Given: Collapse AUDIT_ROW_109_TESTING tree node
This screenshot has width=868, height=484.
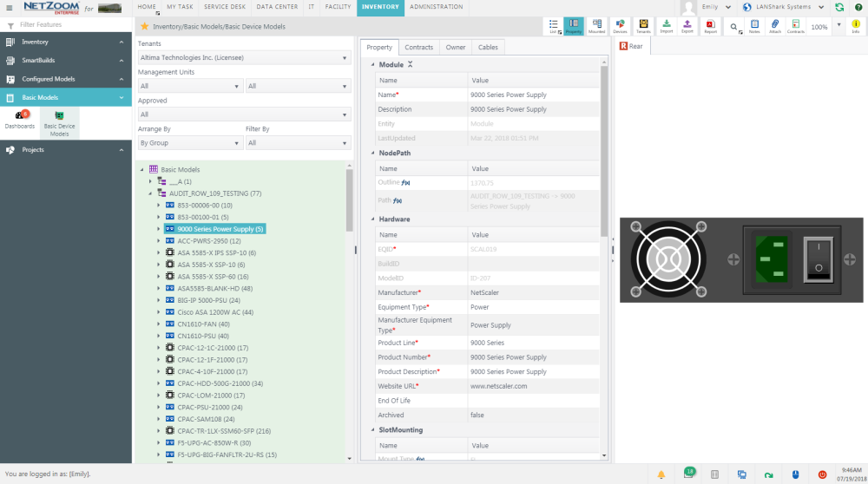Looking at the screenshot, I should [150, 193].
